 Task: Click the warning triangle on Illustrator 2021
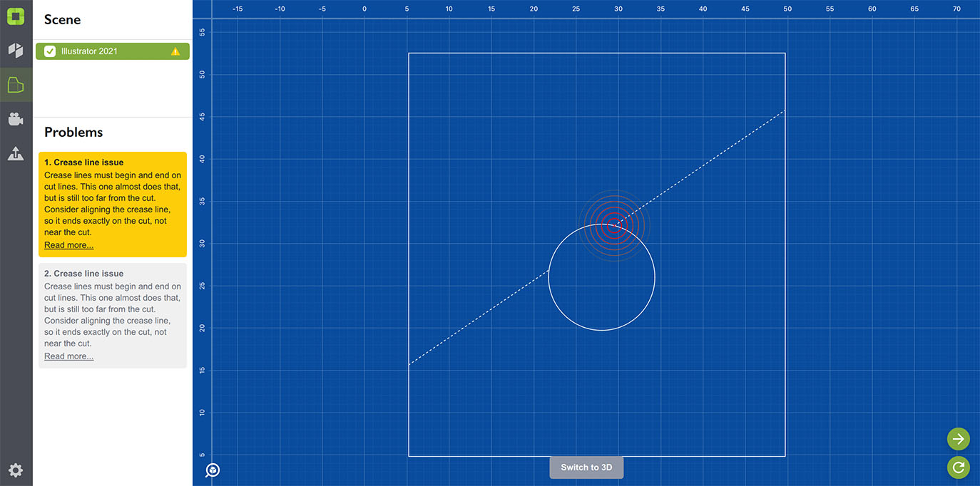coord(175,51)
